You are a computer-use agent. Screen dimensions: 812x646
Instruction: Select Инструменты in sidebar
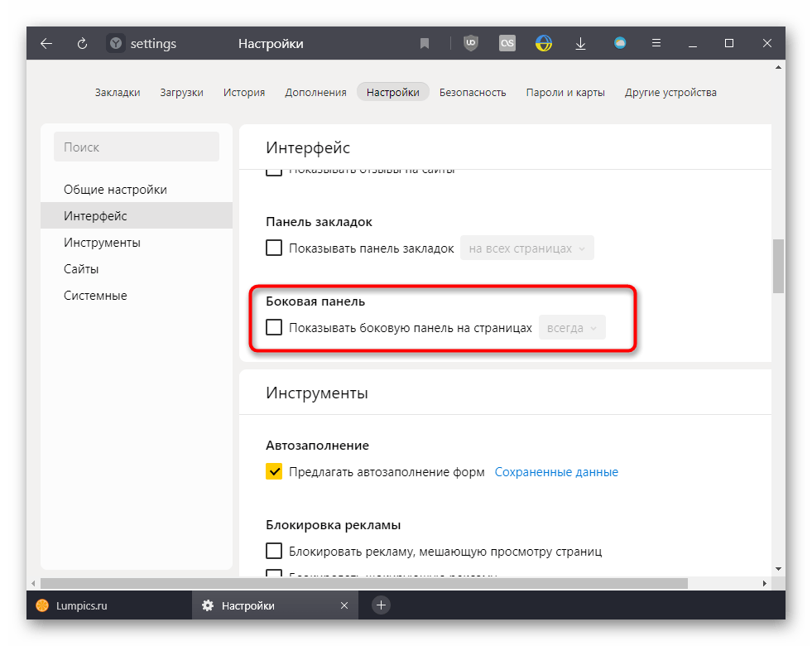pyautogui.click(x=137, y=242)
